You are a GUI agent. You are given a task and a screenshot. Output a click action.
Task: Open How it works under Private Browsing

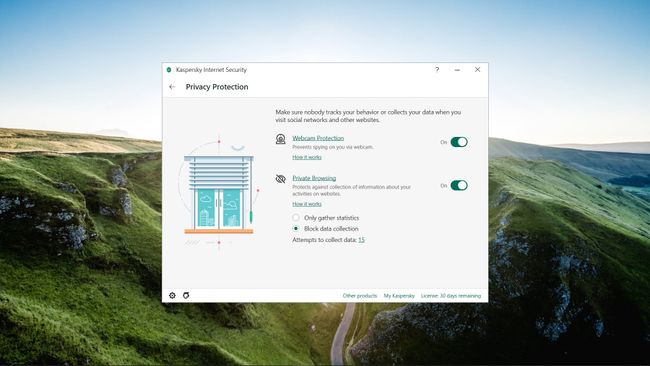coord(307,204)
